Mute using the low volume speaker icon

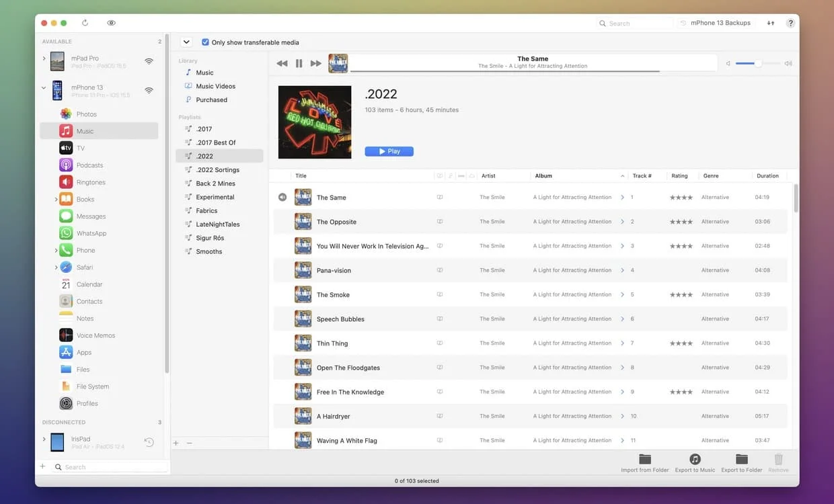coord(728,63)
